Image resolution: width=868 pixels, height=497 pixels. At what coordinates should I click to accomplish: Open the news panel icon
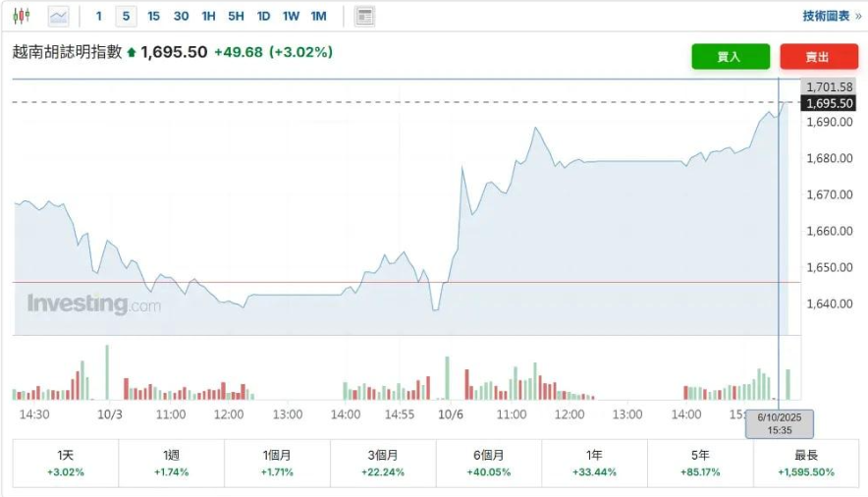click(x=364, y=16)
